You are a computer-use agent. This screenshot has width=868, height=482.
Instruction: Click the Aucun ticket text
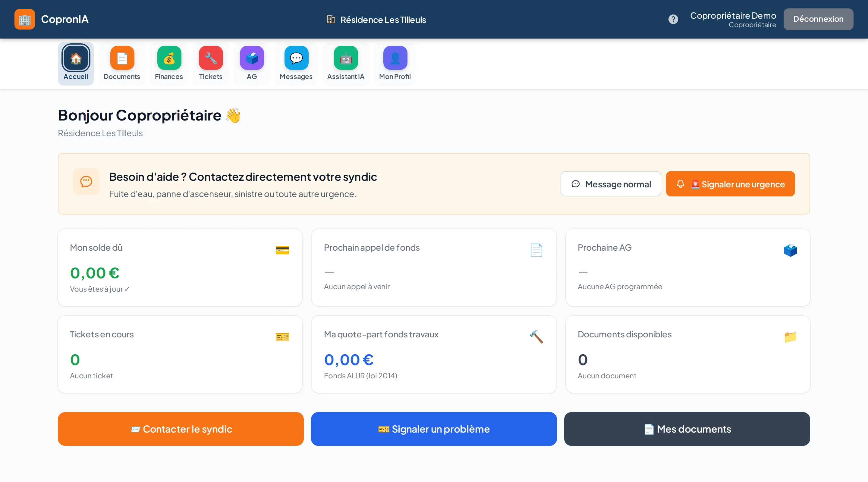point(91,376)
